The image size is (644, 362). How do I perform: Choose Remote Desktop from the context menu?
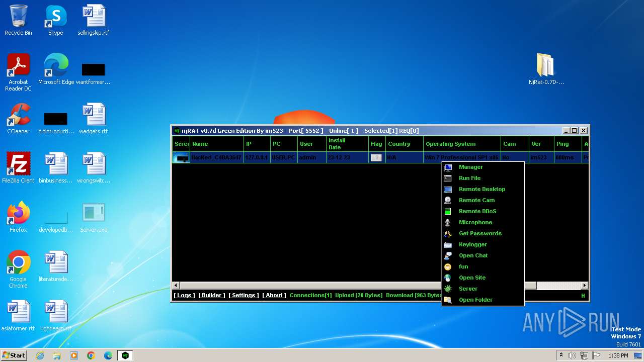pyautogui.click(x=483, y=189)
